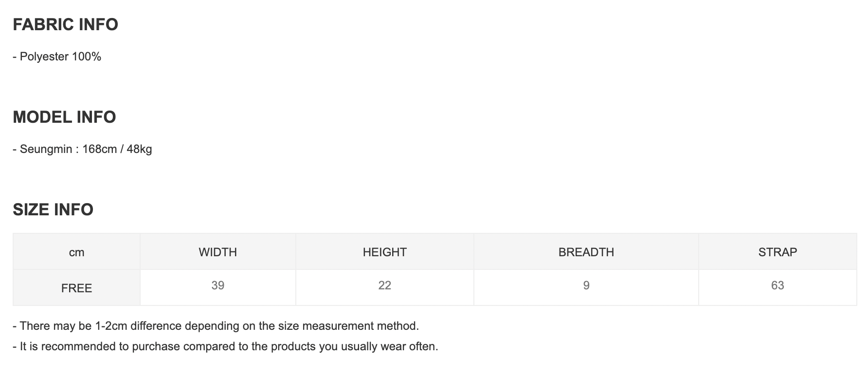Click the model name Seungmin
The width and height of the screenshot is (868, 379).
point(46,149)
